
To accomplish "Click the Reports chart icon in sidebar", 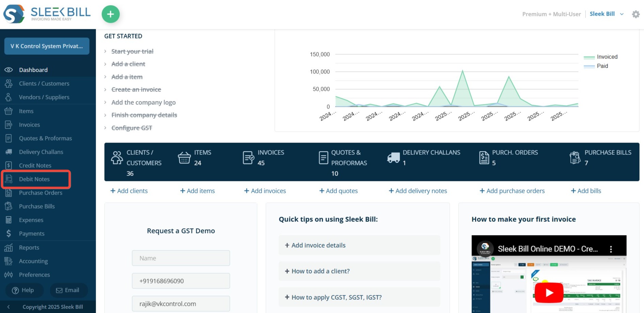I will coord(9,247).
